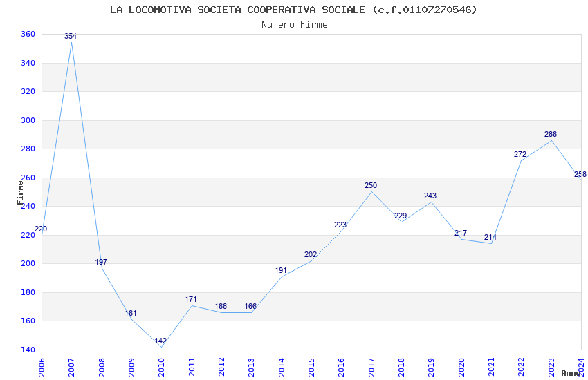Click the 171 data label at 2011
Viewport: 588px width, 380px height.
(x=190, y=299)
